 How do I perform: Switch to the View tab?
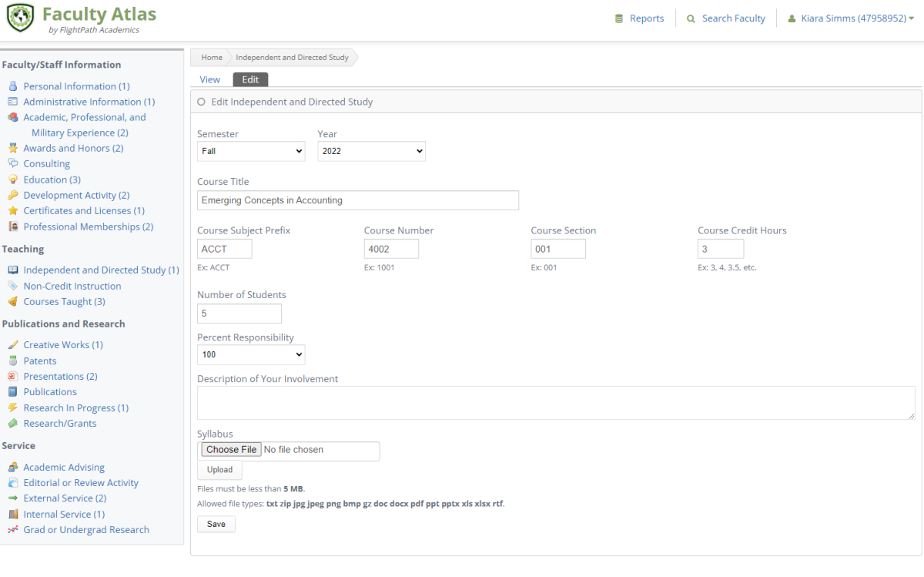(209, 79)
